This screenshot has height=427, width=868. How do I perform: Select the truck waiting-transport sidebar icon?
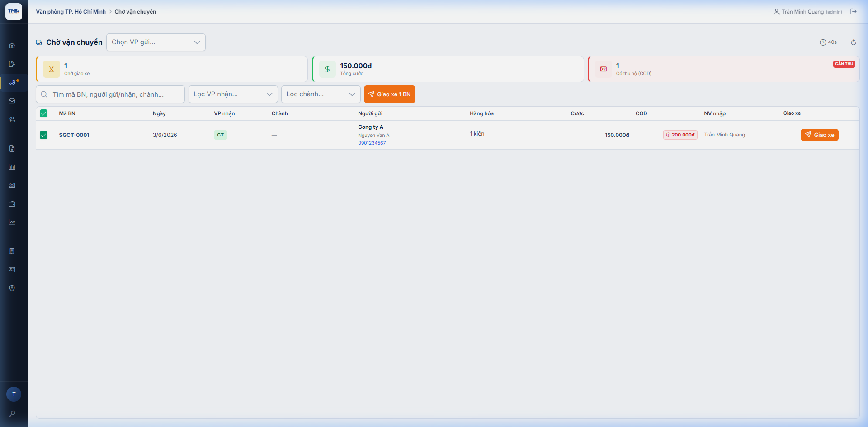(12, 82)
